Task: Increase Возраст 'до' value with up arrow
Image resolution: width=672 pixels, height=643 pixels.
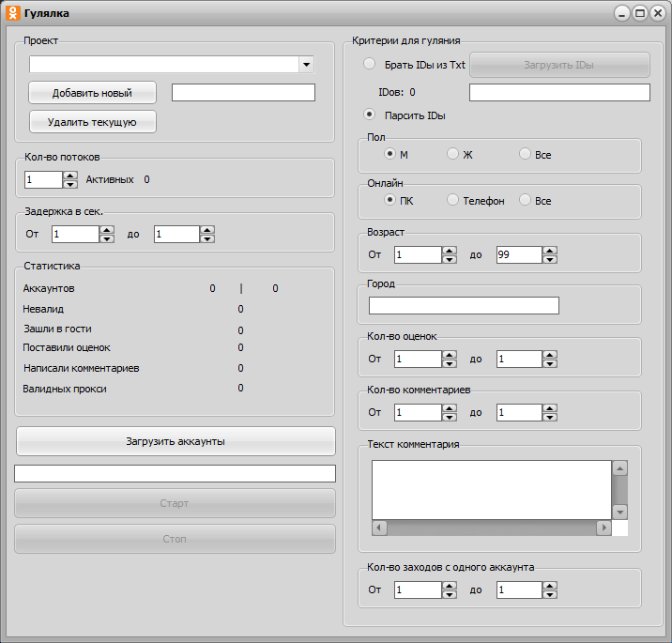Action: pos(550,250)
